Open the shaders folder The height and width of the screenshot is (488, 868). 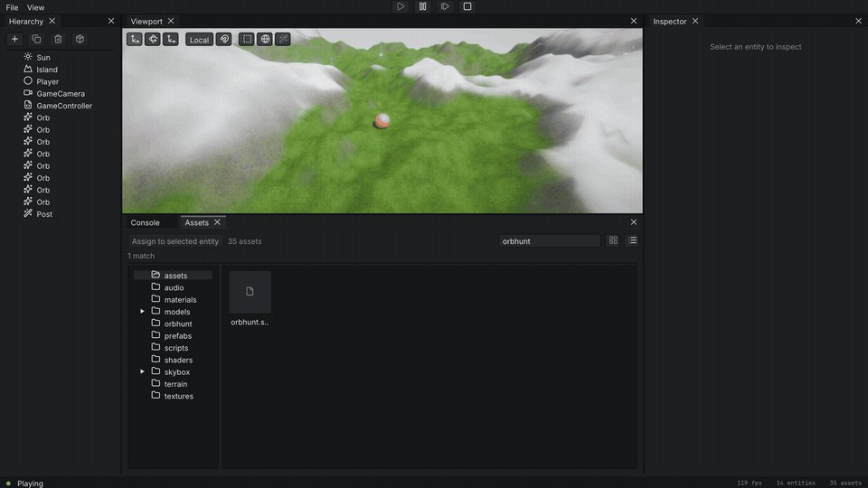(x=178, y=361)
